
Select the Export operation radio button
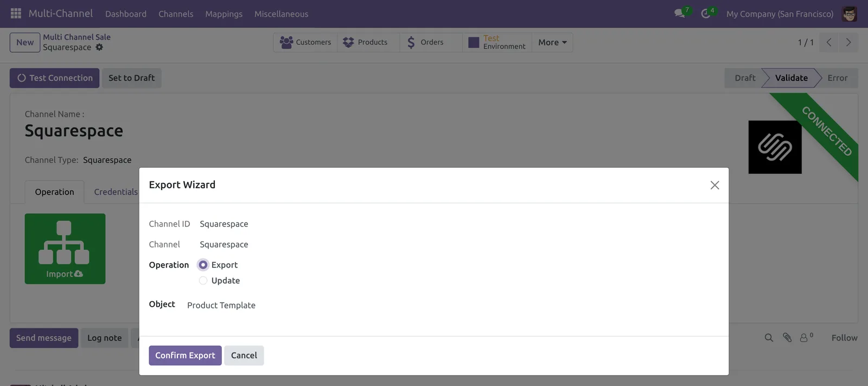[203, 265]
